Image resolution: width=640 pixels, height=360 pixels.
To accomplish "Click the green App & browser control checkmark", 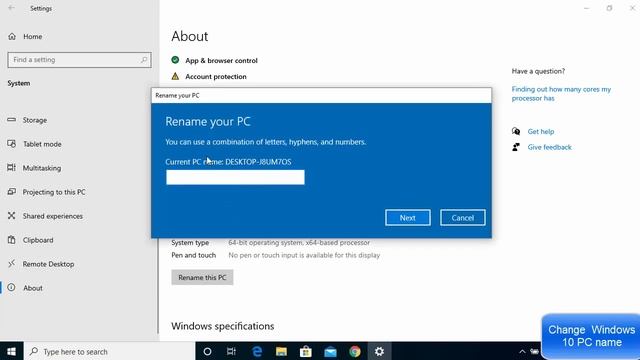I will click(x=175, y=60).
